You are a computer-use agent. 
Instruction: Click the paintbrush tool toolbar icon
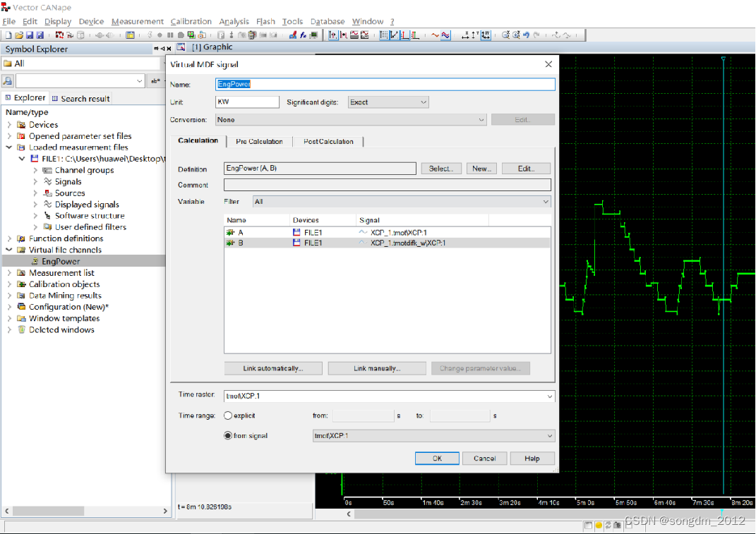click(x=293, y=35)
